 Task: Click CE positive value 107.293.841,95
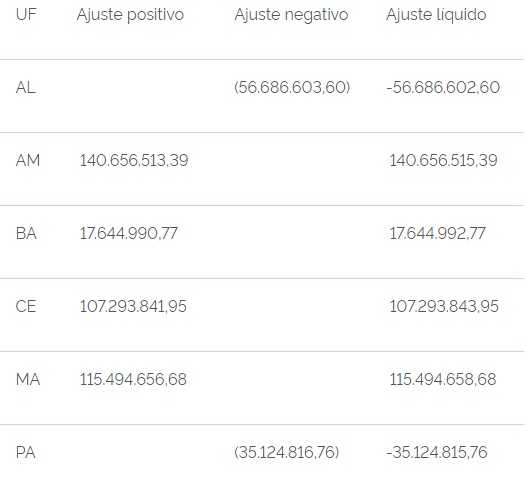133,307
